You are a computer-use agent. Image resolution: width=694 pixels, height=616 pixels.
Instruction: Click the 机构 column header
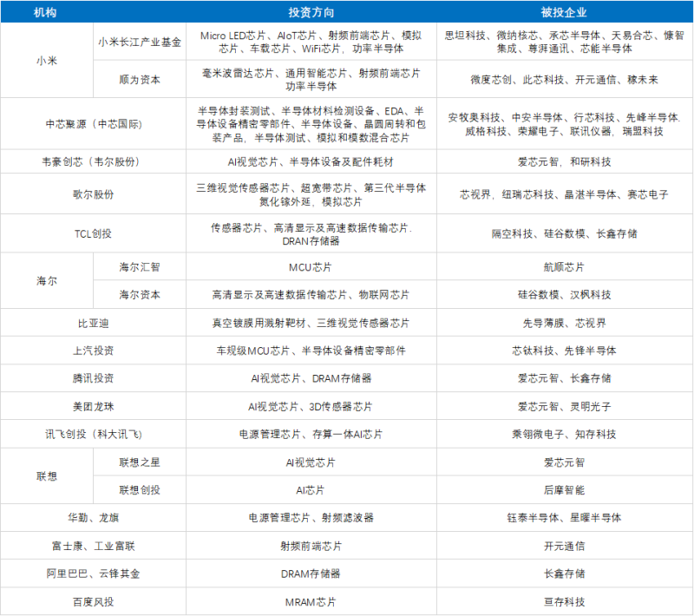[45, 13]
